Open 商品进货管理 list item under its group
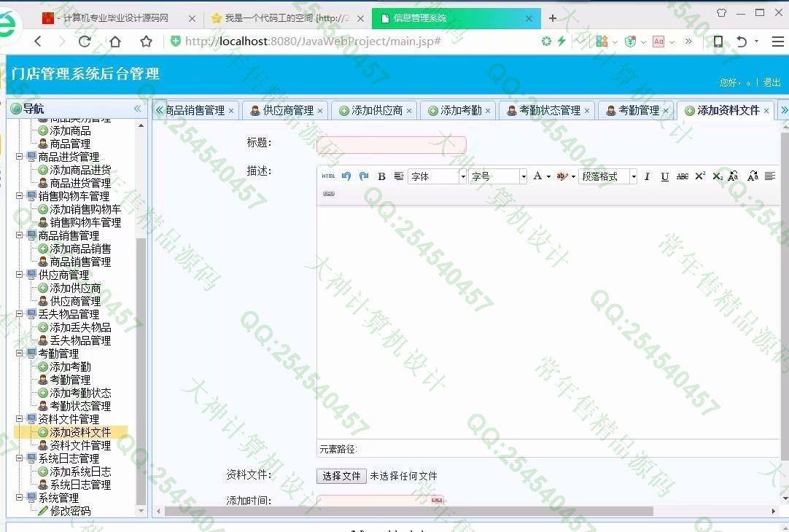 (x=80, y=183)
